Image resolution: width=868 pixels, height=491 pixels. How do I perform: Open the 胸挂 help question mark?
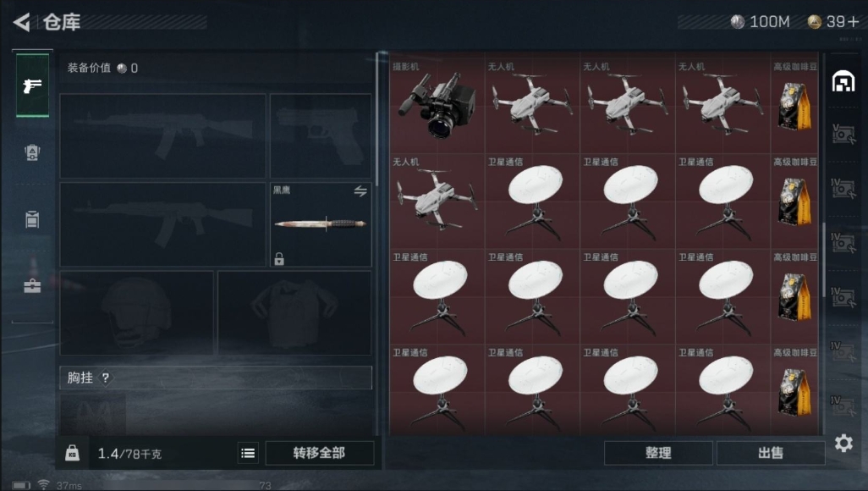click(x=105, y=378)
